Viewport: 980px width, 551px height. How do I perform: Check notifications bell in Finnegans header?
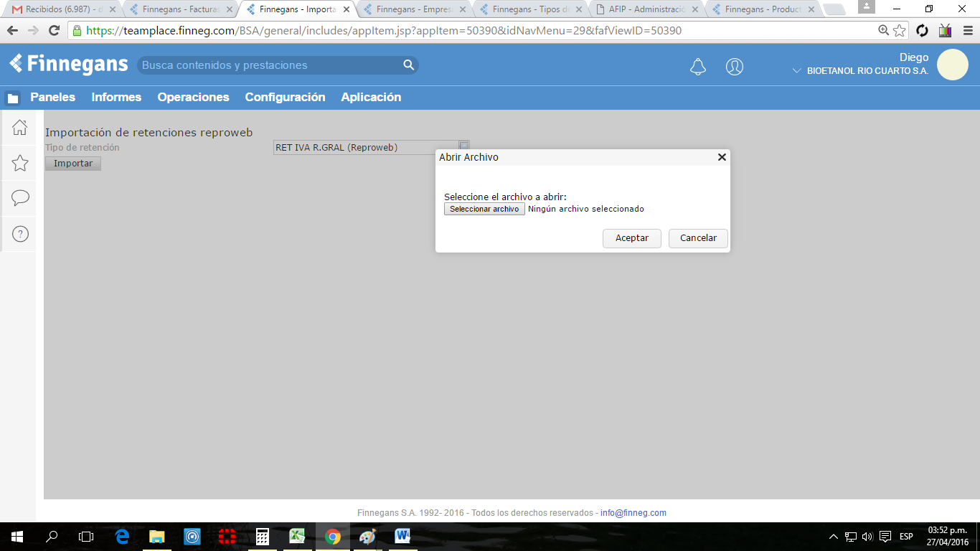tap(697, 67)
